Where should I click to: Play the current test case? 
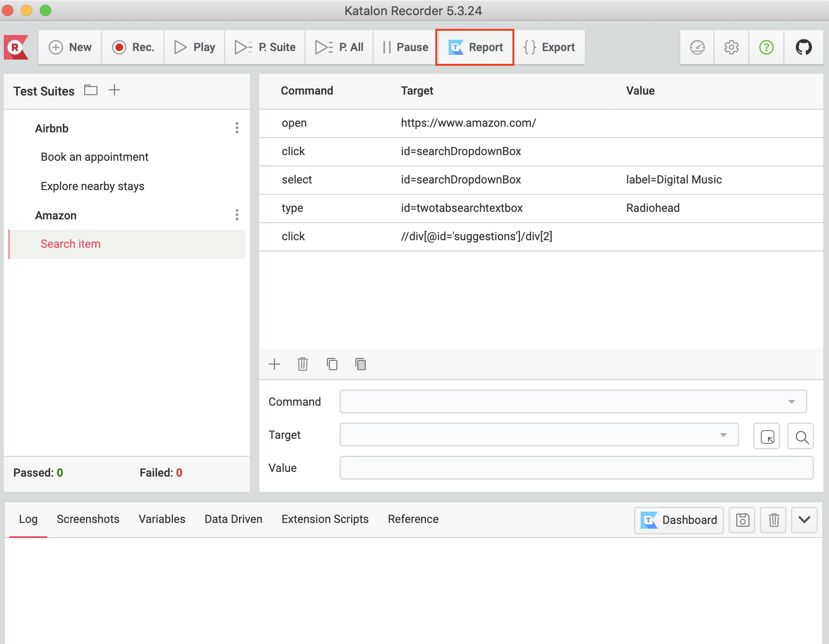pyautogui.click(x=194, y=47)
